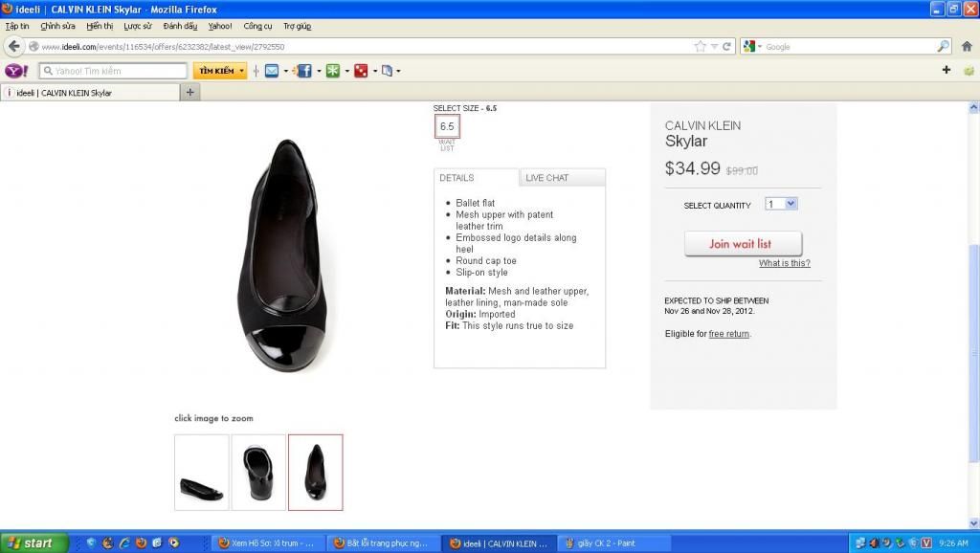Image resolution: width=980 pixels, height=553 pixels.
Task: Select size 6.5 box
Action: click(447, 126)
